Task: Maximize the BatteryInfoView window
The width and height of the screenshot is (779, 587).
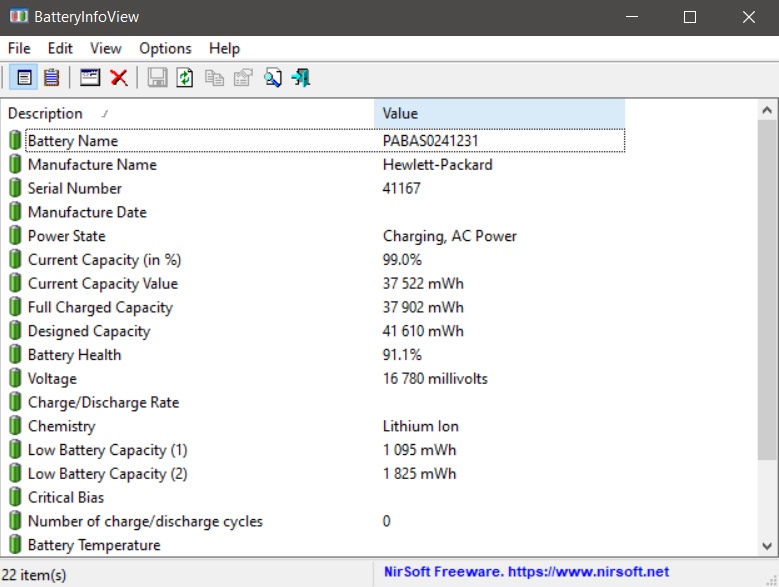Action: point(690,17)
